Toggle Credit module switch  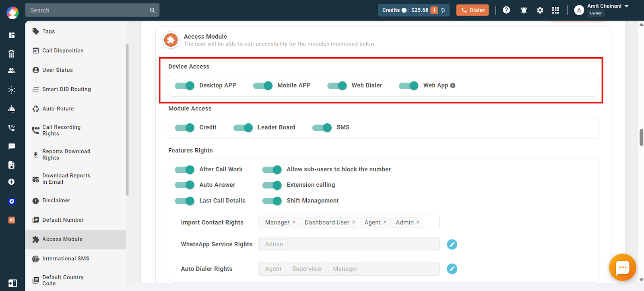[185, 127]
